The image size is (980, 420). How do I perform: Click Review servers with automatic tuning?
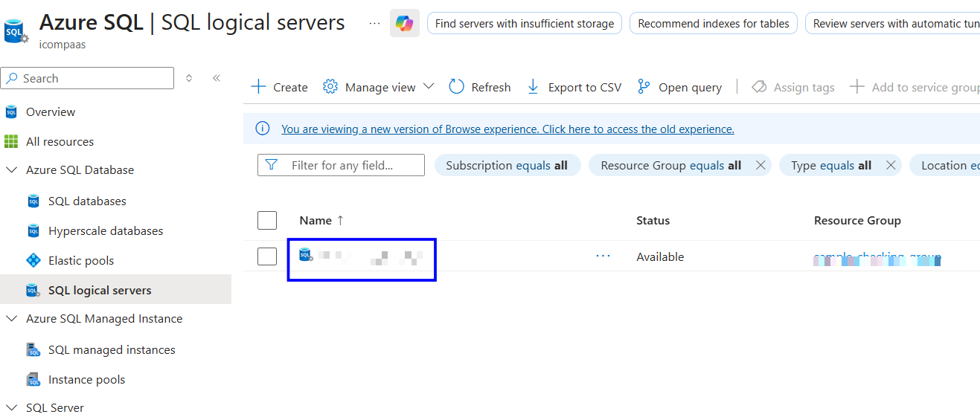point(893,23)
